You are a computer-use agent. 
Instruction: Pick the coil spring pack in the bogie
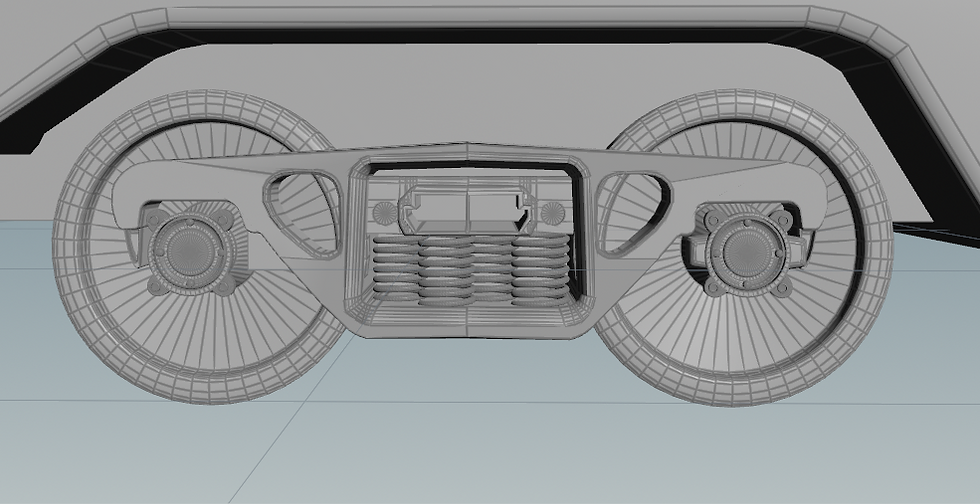471,270
